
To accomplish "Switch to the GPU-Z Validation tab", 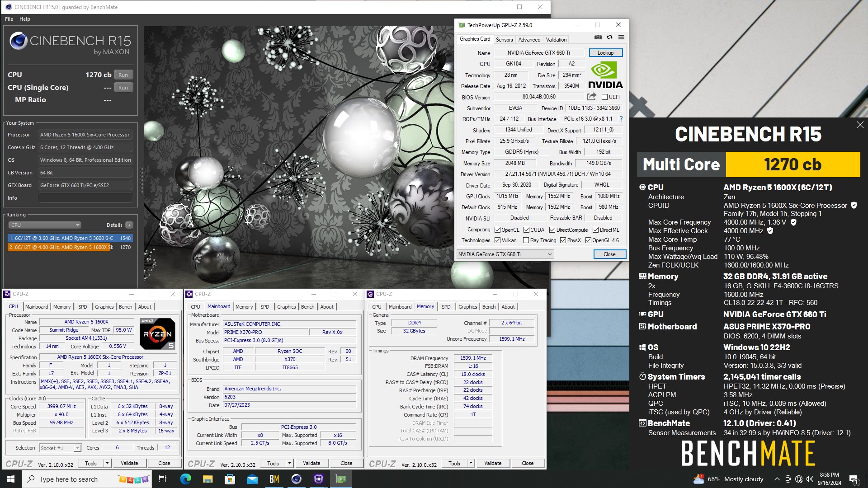I will [x=556, y=40].
